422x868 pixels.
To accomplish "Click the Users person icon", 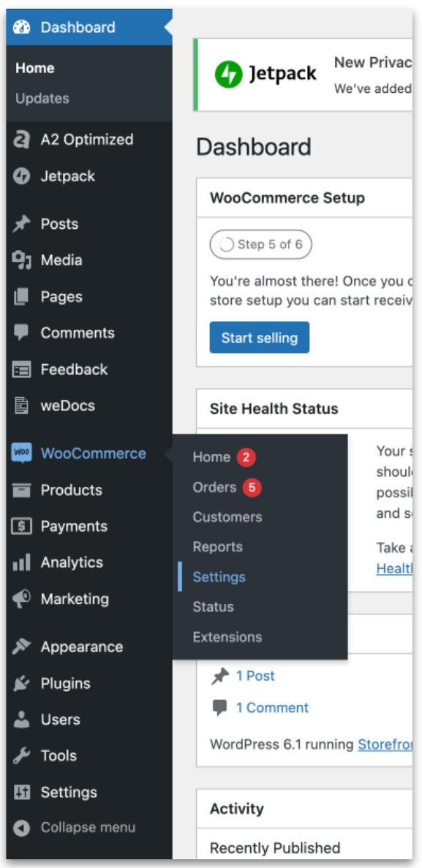I will pos(21,719).
